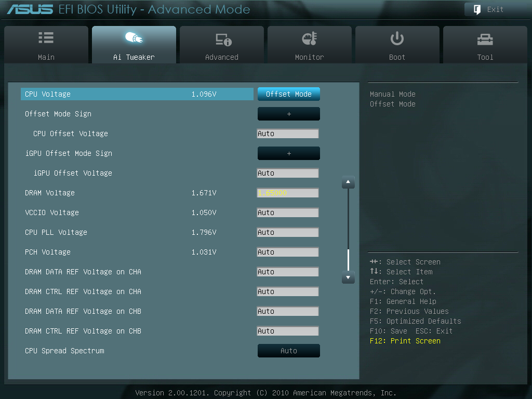Viewport: 532px width, 399px height.
Task: Select DRAM CTRL REF Voltage on CHB label
Action: tap(83, 331)
